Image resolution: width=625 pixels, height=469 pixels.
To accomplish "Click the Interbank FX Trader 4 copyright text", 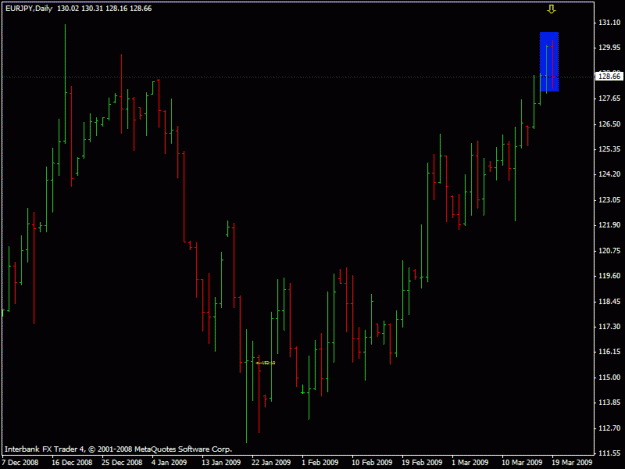I will point(118,449).
